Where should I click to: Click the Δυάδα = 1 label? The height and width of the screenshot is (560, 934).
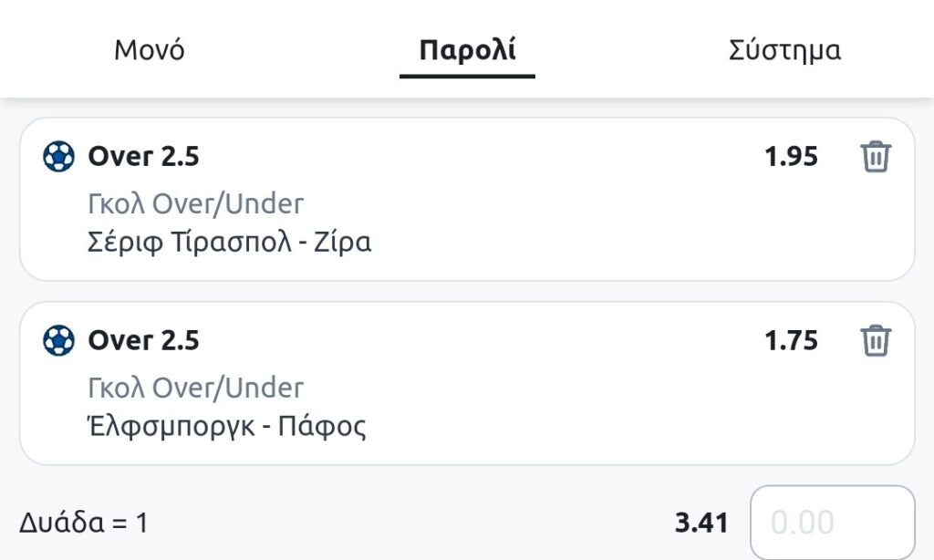coord(84,524)
